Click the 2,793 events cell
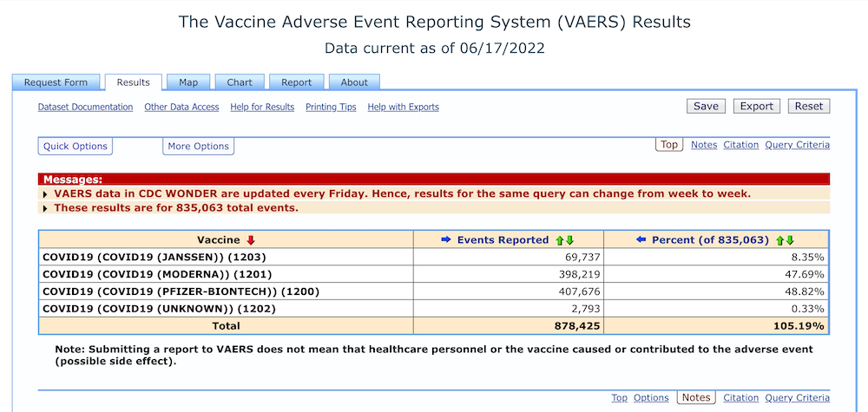The height and width of the screenshot is (412, 868). 508,309
